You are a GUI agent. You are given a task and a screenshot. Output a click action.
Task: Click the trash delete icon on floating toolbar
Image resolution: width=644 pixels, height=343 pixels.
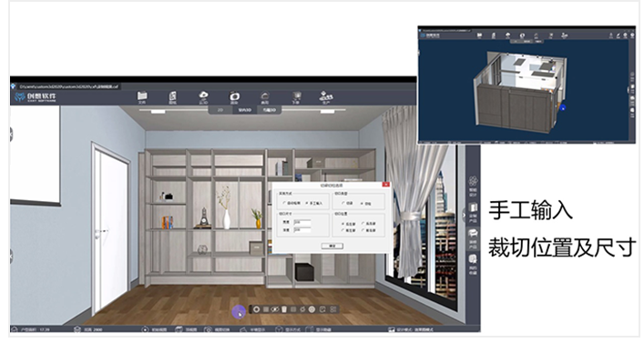(284, 309)
